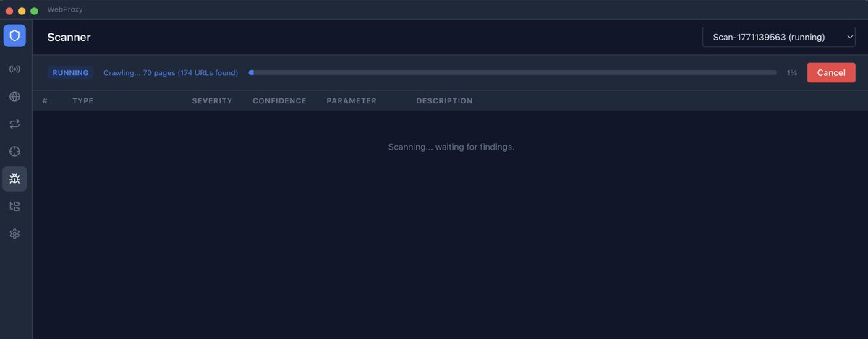
Task: Minimize the window with yellow button
Action: pos(22,11)
